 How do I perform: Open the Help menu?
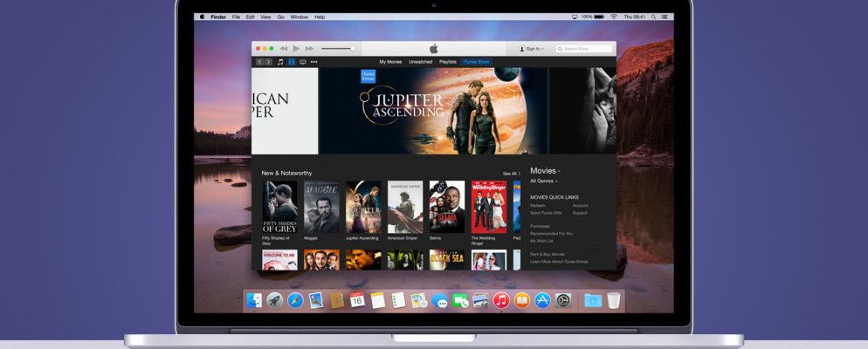pos(320,17)
